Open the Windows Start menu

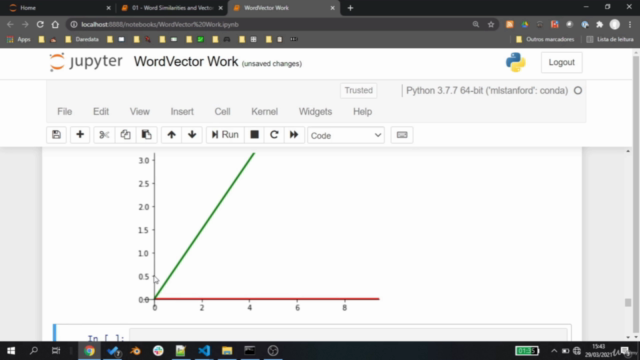point(11,351)
